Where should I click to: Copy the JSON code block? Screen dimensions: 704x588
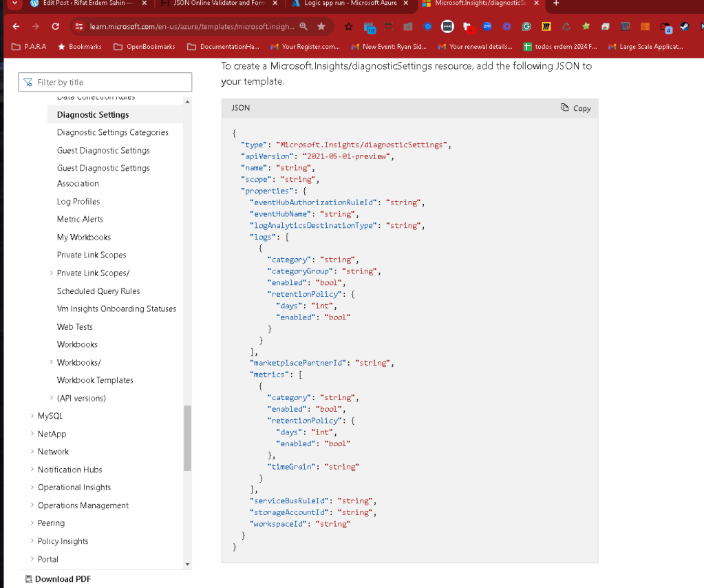[575, 108]
